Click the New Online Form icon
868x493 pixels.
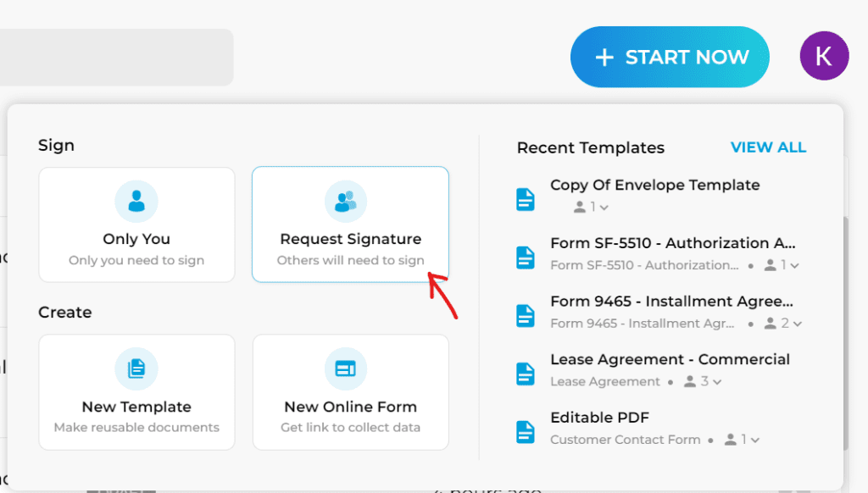(350, 368)
